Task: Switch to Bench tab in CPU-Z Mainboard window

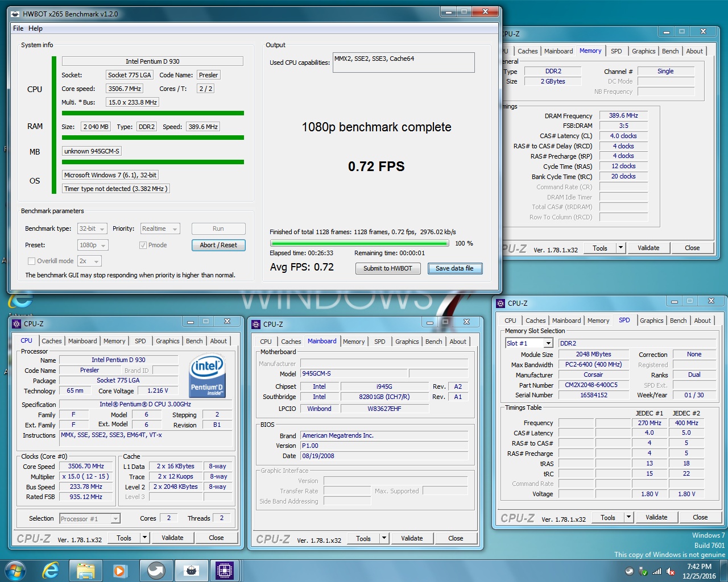Action: coord(433,342)
